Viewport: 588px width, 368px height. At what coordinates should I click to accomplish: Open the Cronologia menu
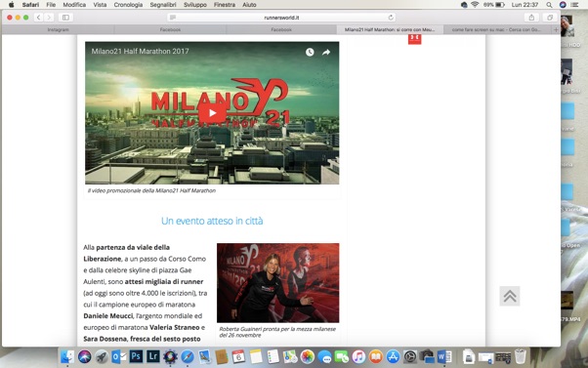coord(128,5)
